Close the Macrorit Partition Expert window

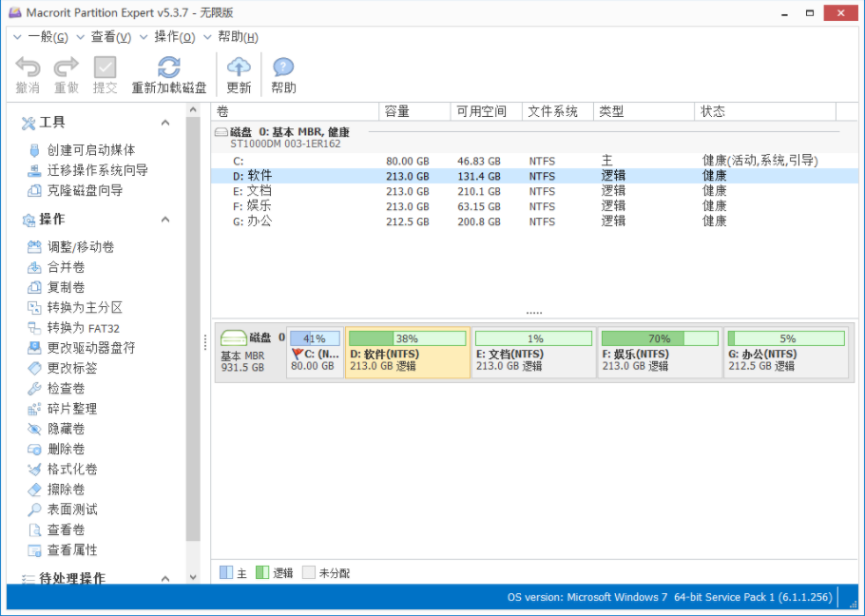point(840,12)
